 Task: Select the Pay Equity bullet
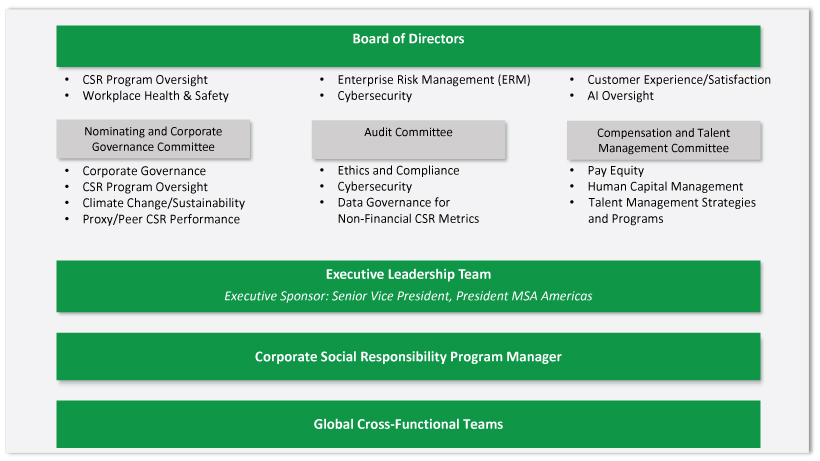(x=615, y=171)
